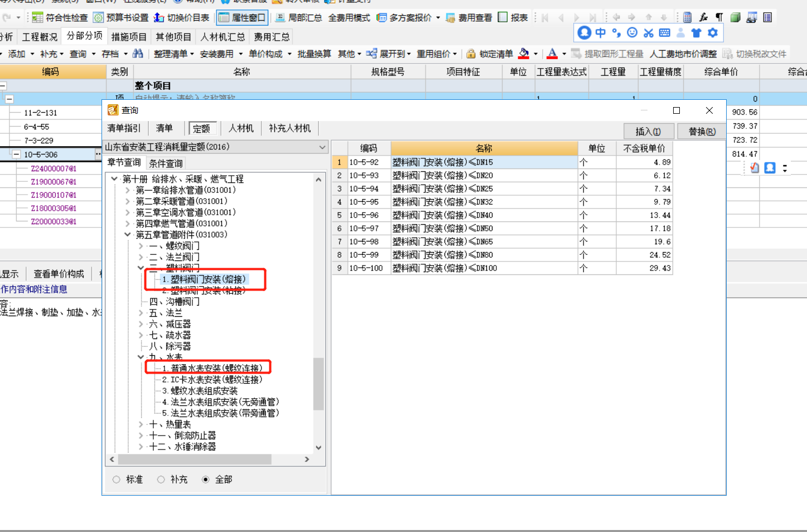
Task: Click the tree panel horizontal scrollbar
Action: pos(210,460)
